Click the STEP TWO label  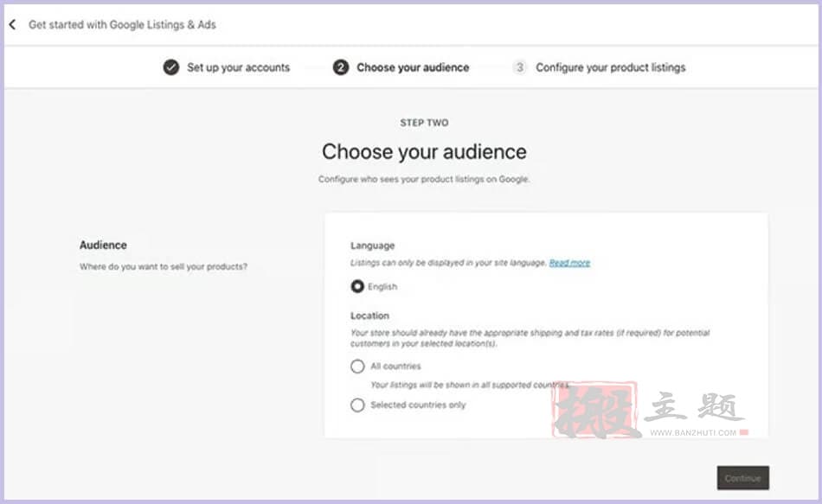424,123
